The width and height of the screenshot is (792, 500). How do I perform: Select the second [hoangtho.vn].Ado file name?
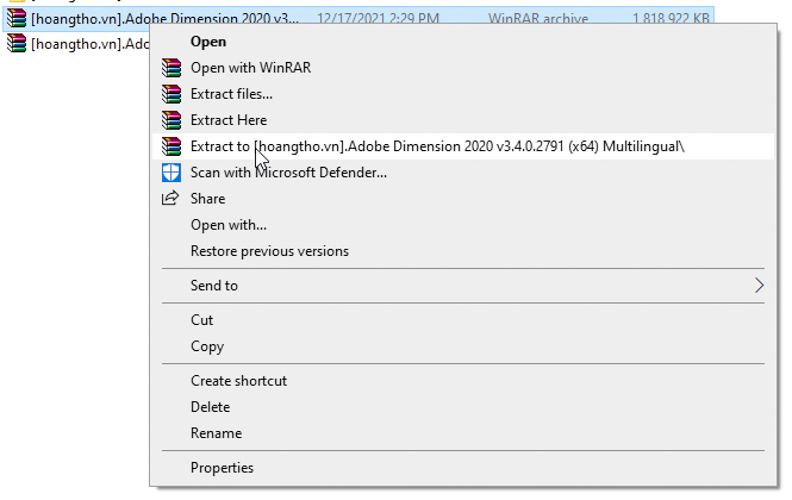coord(90,44)
